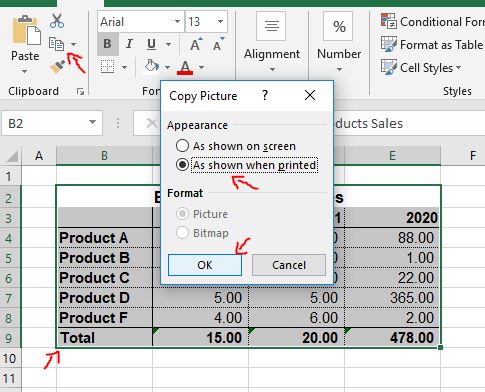The width and height of the screenshot is (485, 392).
Task: Click the Format as Table icon
Action: point(389,44)
